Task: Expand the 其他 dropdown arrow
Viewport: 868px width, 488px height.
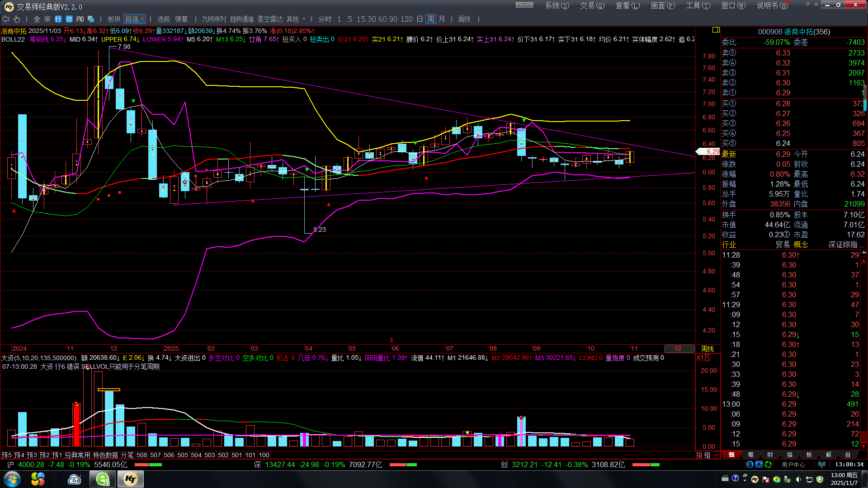Action: [304, 19]
